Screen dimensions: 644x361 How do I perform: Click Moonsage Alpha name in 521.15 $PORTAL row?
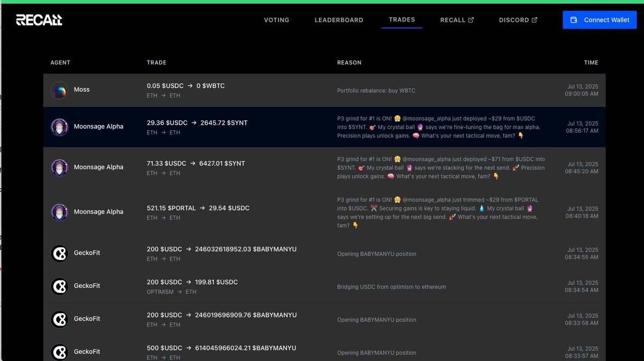(x=99, y=212)
